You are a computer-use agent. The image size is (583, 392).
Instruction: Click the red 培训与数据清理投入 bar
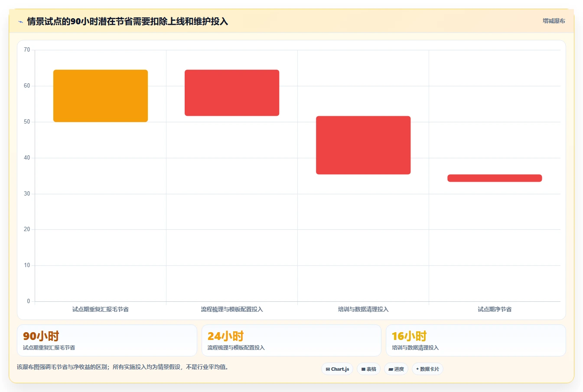click(x=363, y=145)
